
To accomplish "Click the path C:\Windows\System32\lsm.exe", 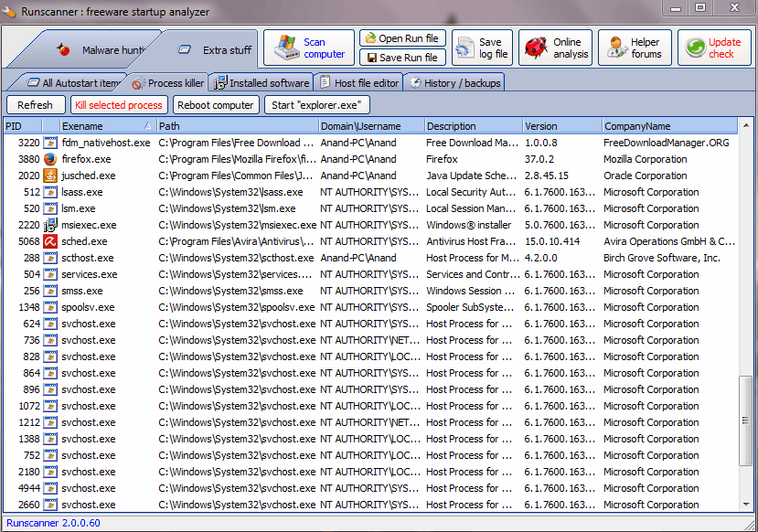I will coord(227,208).
